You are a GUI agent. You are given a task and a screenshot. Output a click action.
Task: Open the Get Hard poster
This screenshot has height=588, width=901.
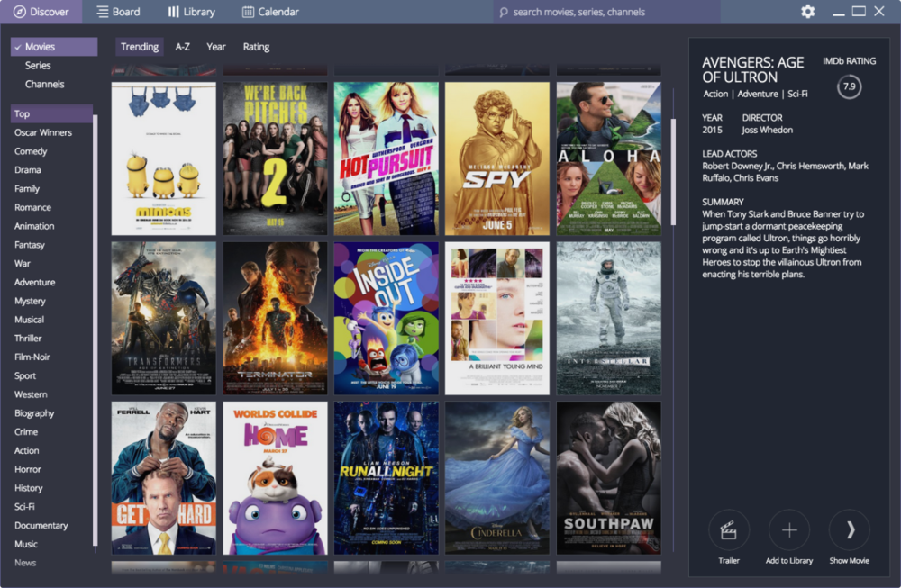(164, 478)
